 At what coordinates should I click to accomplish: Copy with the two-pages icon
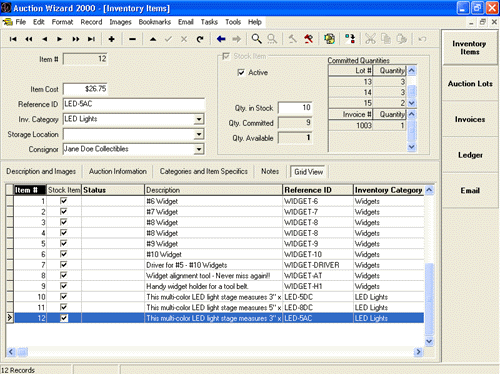pyautogui.click(x=386, y=39)
